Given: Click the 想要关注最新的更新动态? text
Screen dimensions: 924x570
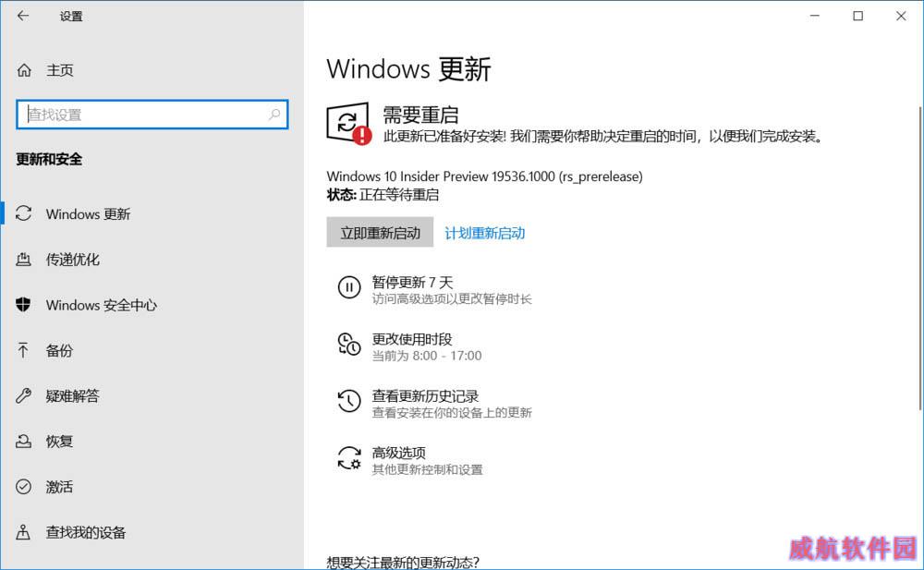Looking at the screenshot, I should 403,563.
